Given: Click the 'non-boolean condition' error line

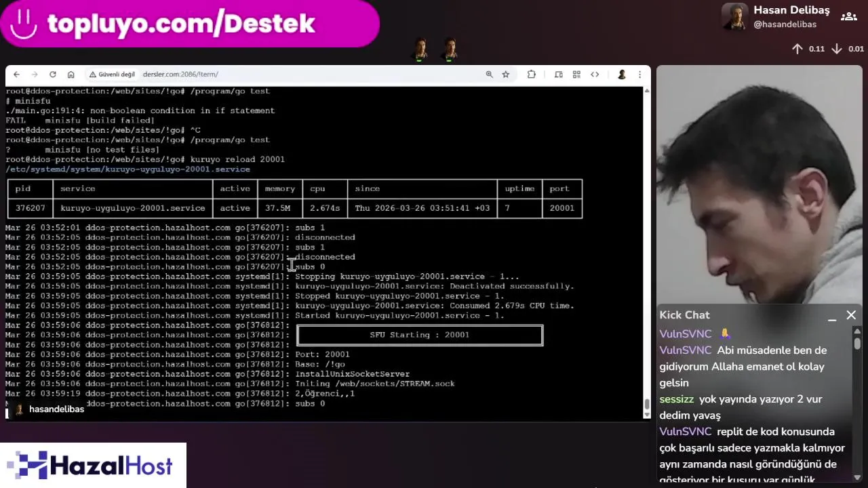Looking at the screenshot, I should click(x=140, y=110).
